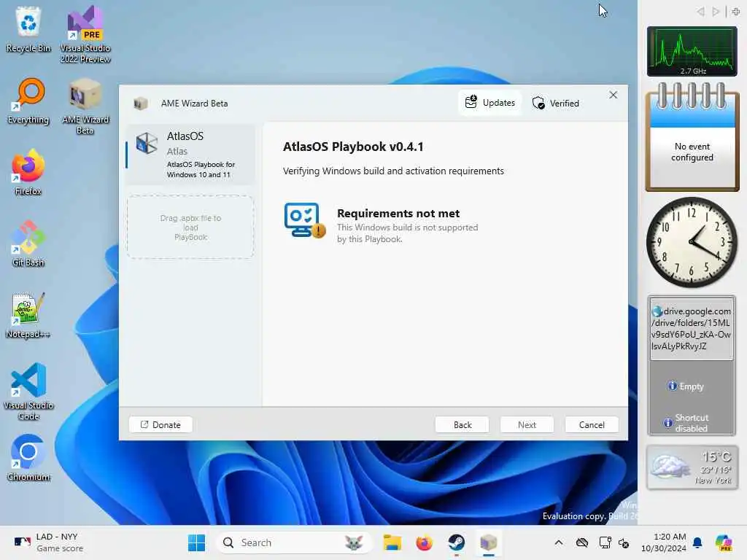Open the Windows Start menu

[196, 542]
